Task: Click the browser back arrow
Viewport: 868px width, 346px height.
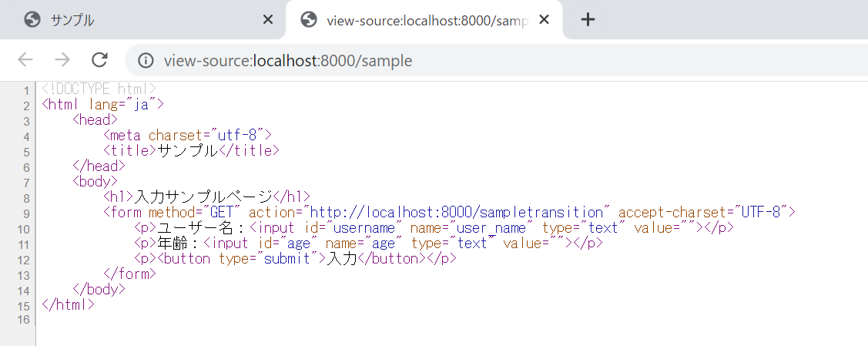Action: pos(25,60)
